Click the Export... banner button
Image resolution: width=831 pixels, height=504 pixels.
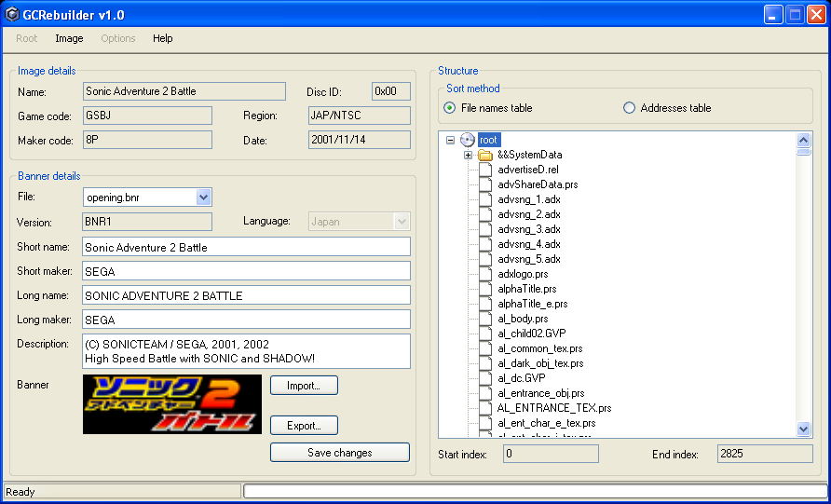coord(304,425)
